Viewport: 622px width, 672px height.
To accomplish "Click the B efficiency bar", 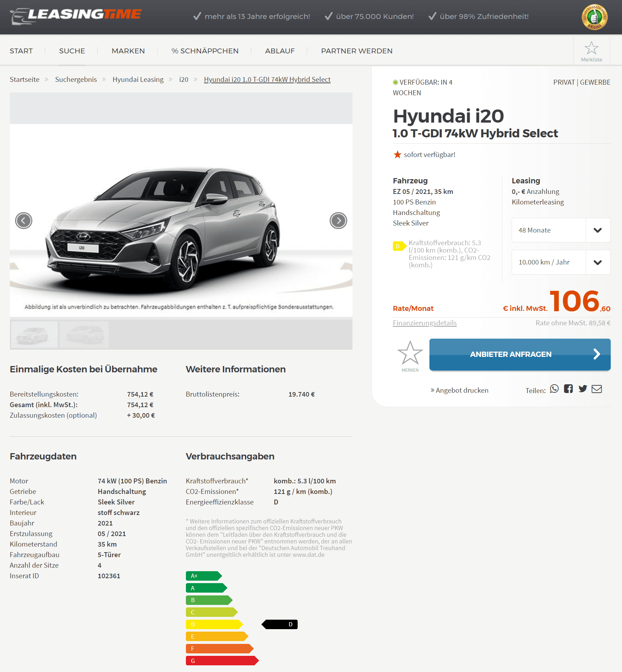I will tap(209, 600).
